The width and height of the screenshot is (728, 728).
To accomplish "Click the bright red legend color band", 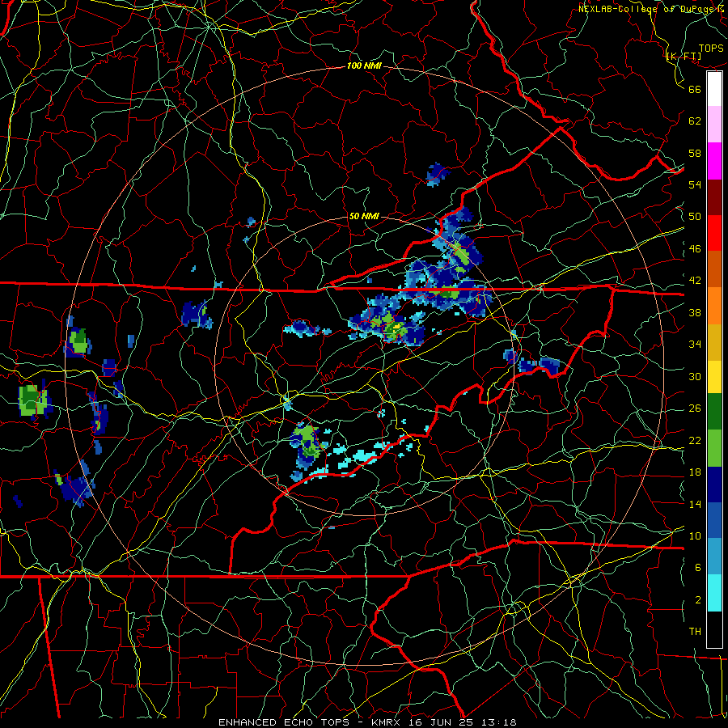I will (x=714, y=233).
